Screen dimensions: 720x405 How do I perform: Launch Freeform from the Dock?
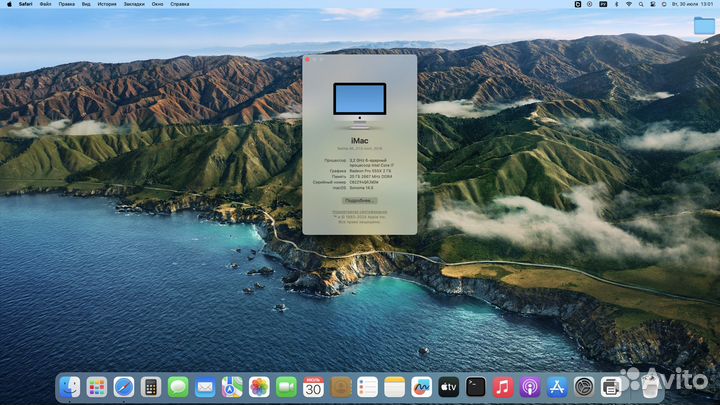422,387
